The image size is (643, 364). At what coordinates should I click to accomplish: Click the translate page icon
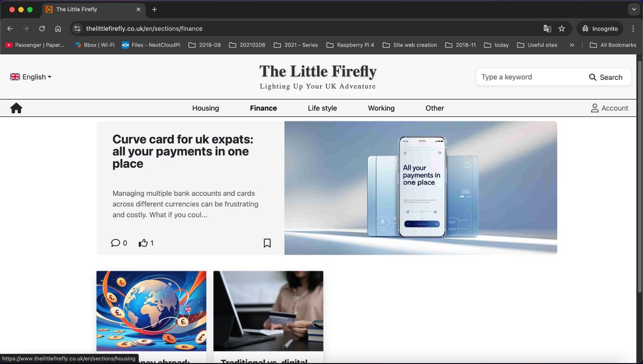(x=548, y=29)
